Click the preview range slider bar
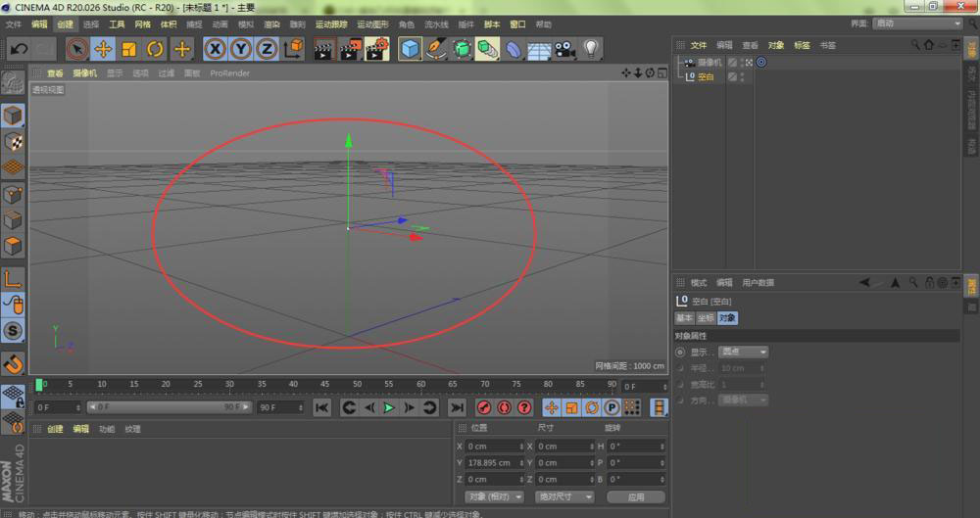Viewport: 980px width, 518px height. [169, 407]
